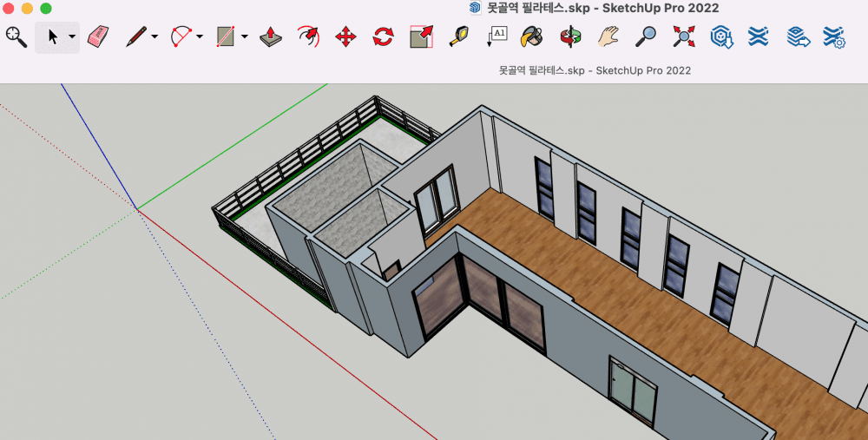Click the Zoom Extents tool
The height and width of the screenshot is (440, 868).
(x=684, y=37)
